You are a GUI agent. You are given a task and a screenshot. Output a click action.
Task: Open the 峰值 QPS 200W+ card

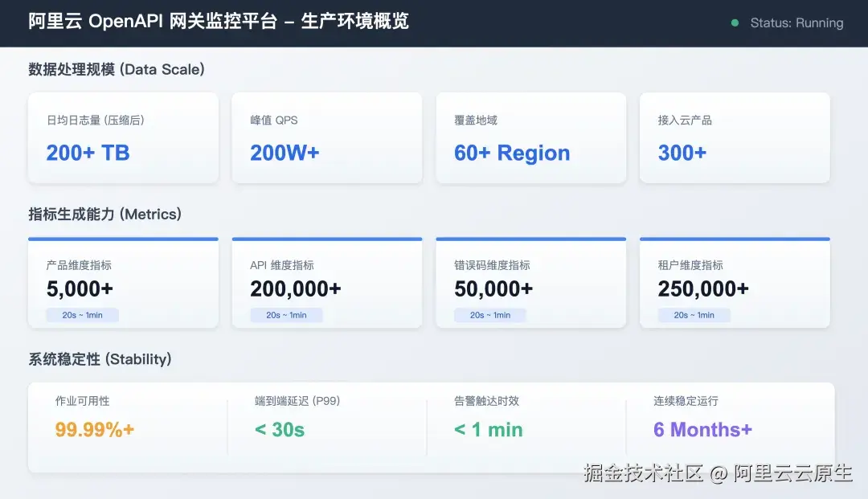click(x=326, y=137)
